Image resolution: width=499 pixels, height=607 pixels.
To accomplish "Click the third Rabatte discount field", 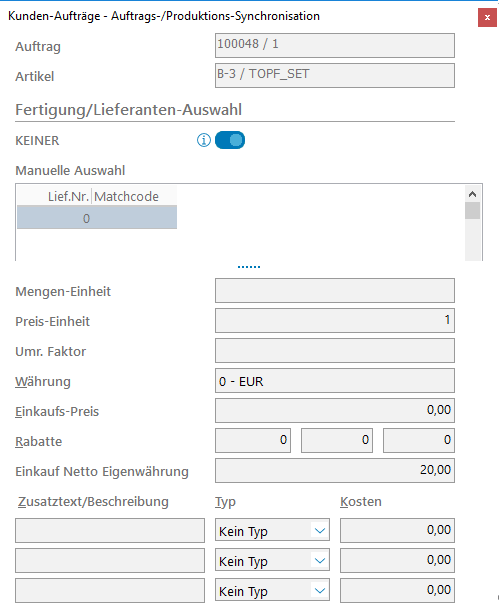I will (419, 440).
